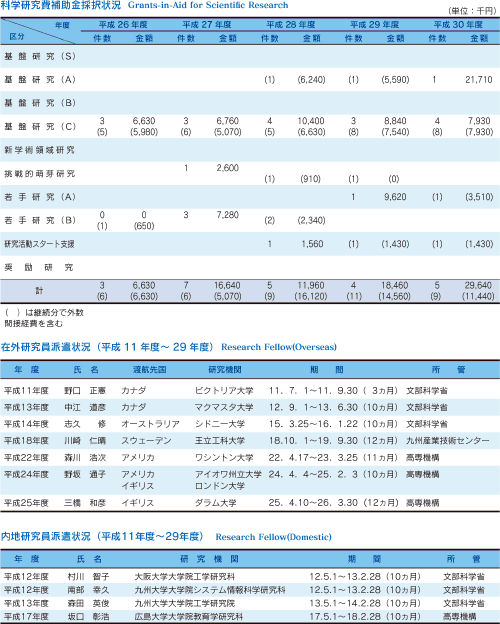Click the 平成26年度 column header
Screen dimensions: 500x624
pyautogui.click(x=123, y=25)
